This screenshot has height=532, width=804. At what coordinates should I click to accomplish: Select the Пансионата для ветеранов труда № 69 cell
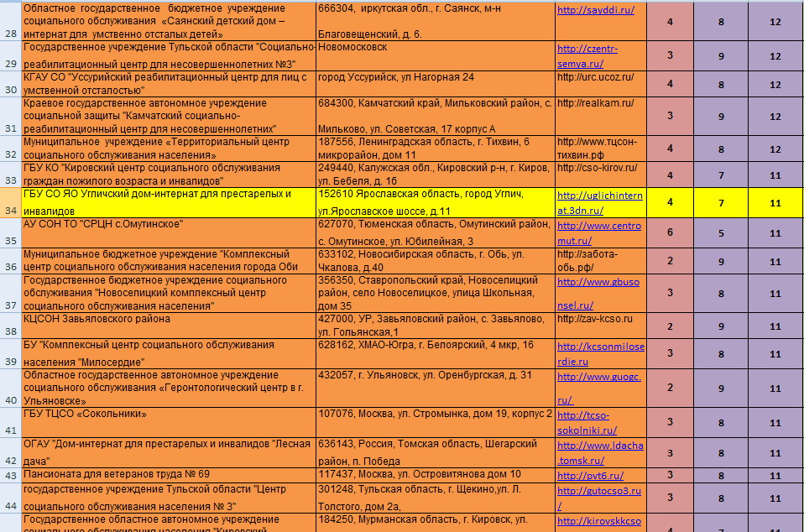pos(169,475)
